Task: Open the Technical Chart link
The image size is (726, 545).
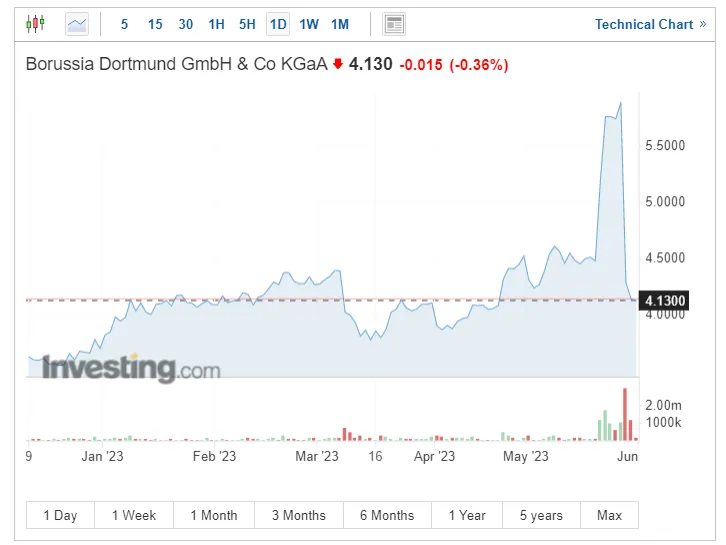Action: tap(651, 24)
